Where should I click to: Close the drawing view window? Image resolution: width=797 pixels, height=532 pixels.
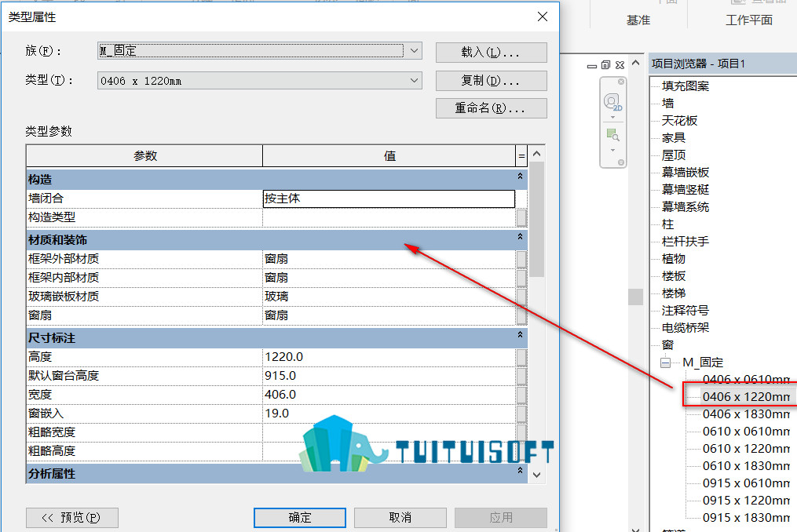point(620,65)
